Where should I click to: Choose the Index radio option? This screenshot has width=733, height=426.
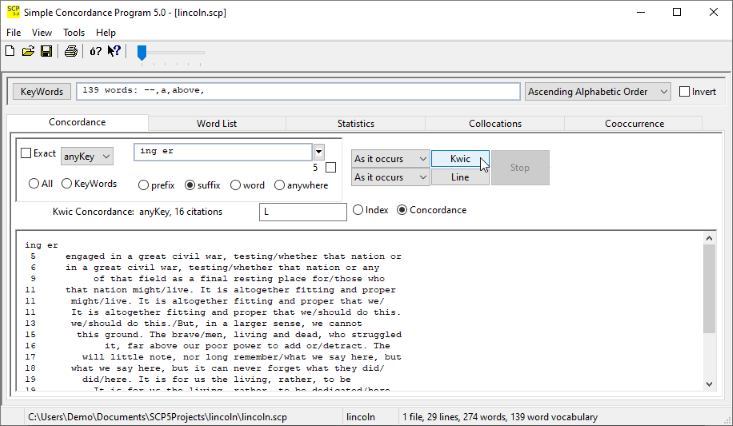point(359,210)
